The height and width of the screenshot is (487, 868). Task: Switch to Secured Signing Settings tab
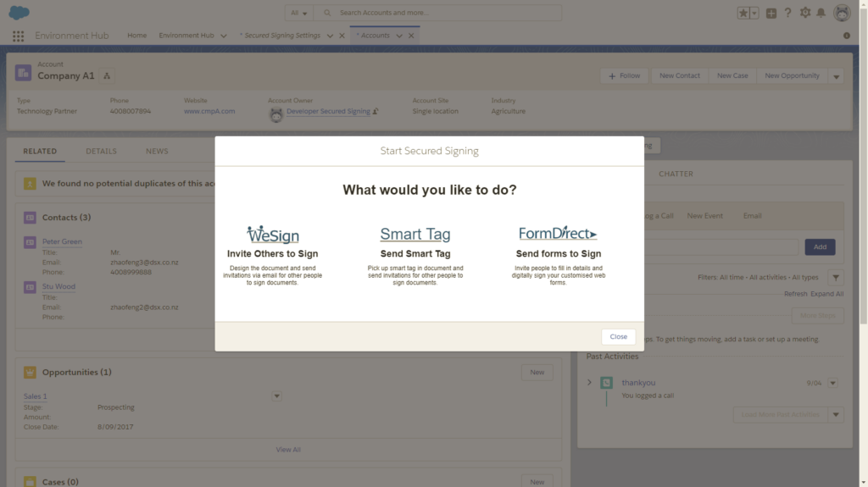click(x=280, y=36)
